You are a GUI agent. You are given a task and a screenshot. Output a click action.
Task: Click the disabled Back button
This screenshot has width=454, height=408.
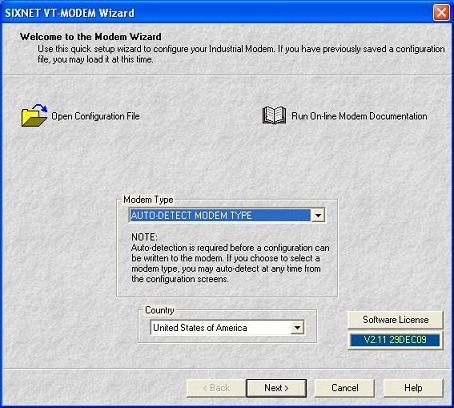216,388
